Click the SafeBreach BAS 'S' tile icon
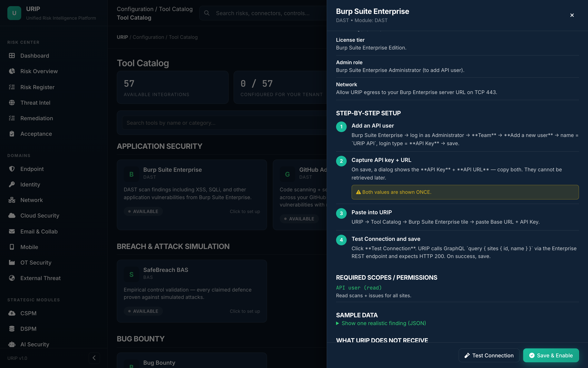 (x=131, y=274)
